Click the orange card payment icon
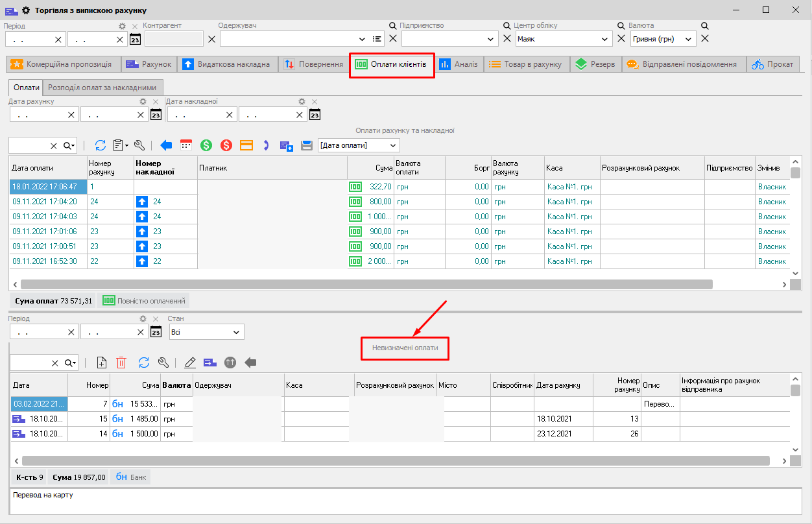Screen dimensions: 812x524 point(246,145)
